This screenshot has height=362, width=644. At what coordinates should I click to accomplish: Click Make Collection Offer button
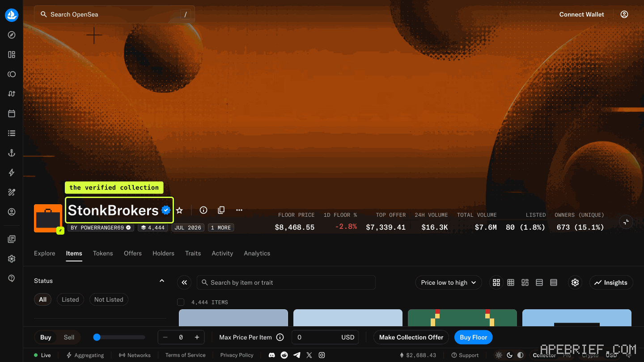[x=411, y=337]
